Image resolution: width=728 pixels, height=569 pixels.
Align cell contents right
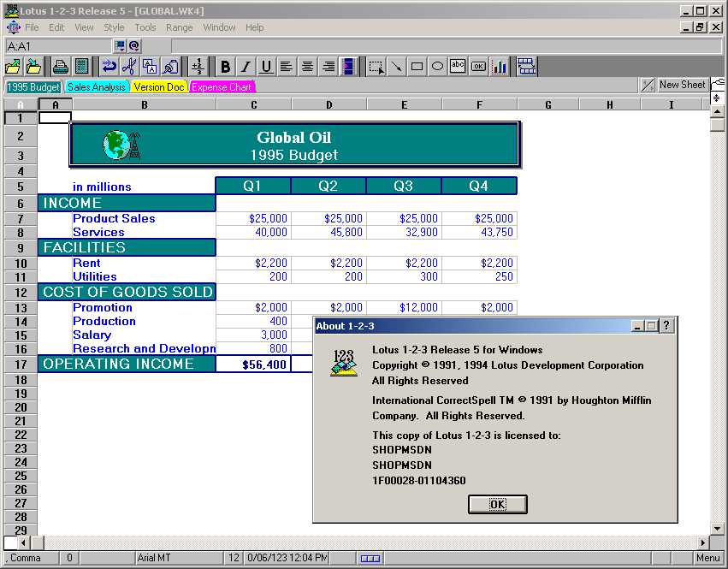pos(328,67)
